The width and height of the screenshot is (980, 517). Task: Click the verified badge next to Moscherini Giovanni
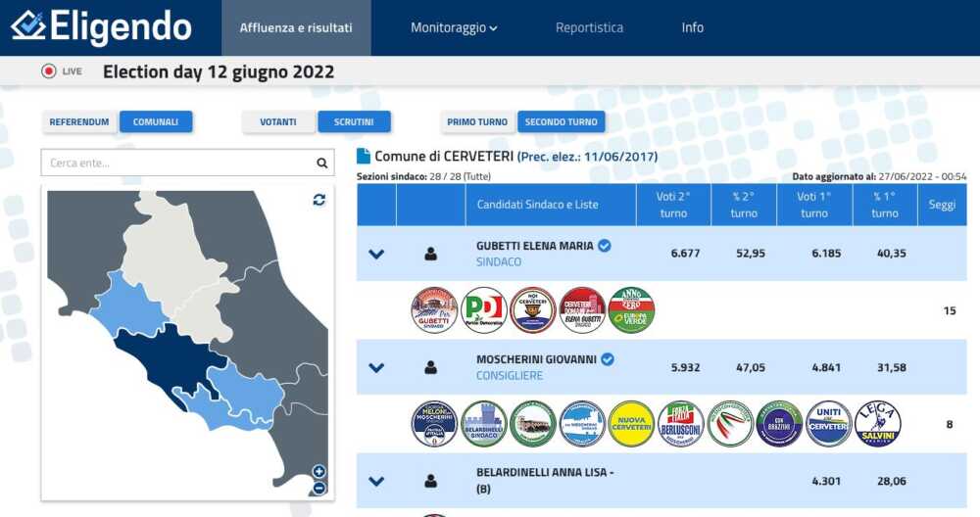click(608, 359)
